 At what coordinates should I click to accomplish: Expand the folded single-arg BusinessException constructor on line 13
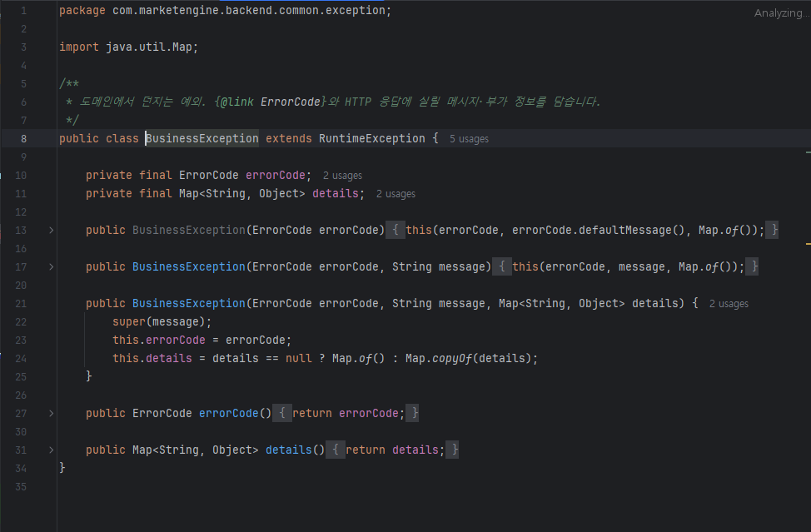coord(51,230)
